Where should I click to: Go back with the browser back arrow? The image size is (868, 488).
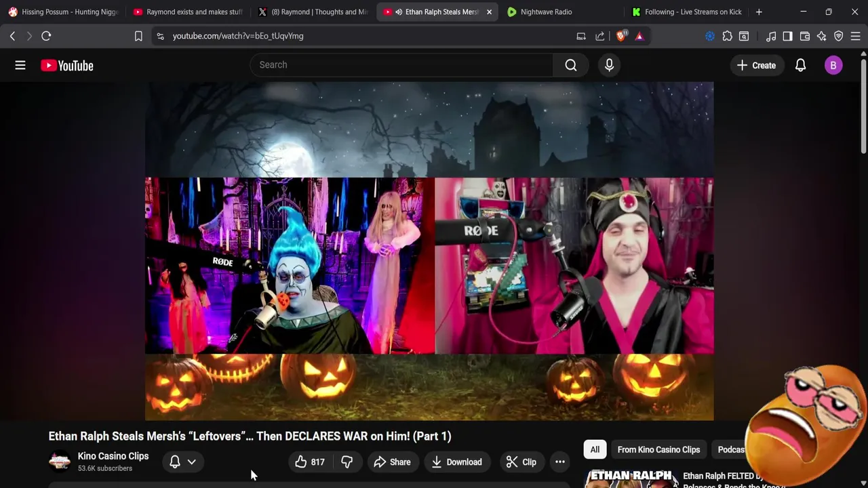12,36
